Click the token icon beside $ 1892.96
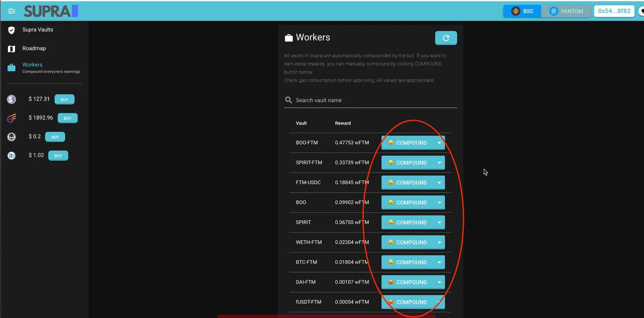 pos(12,118)
